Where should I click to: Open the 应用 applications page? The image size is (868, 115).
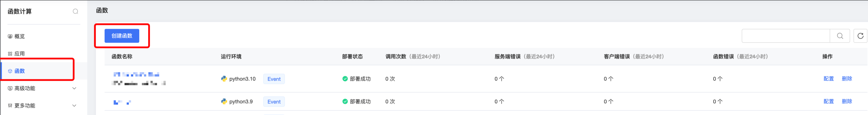[x=19, y=54]
